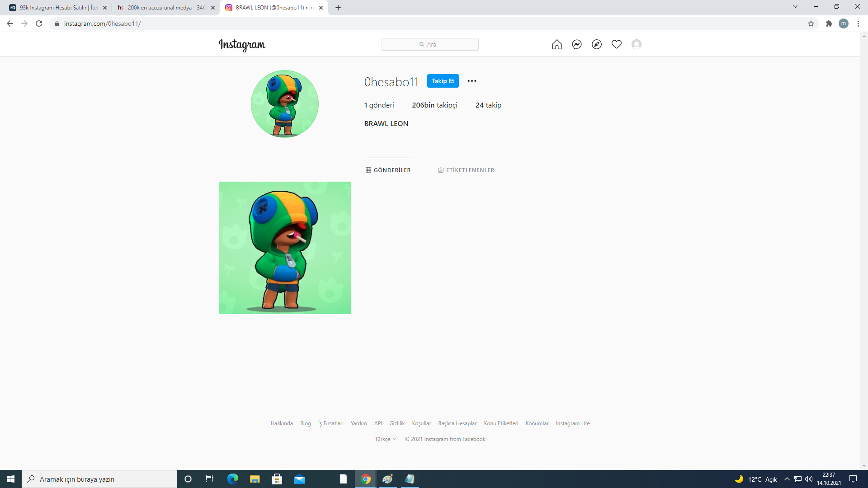The width and height of the screenshot is (868, 488).
Task: Go back to previous page
Action: coord(10,23)
